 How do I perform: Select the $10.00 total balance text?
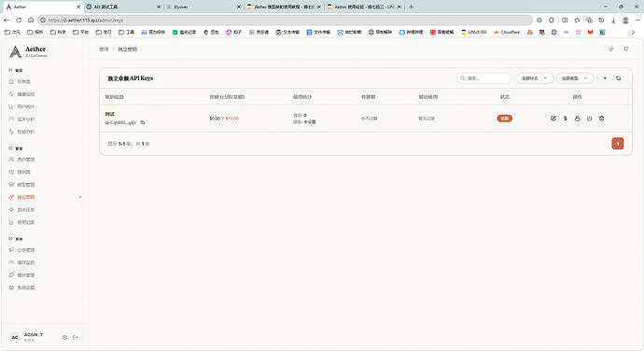(x=232, y=119)
